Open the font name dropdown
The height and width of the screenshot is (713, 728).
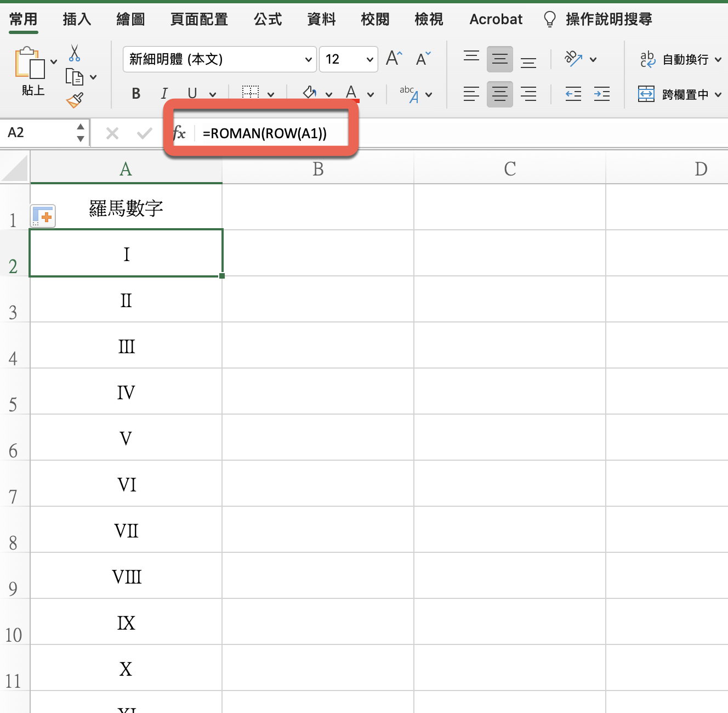tap(309, 59)
